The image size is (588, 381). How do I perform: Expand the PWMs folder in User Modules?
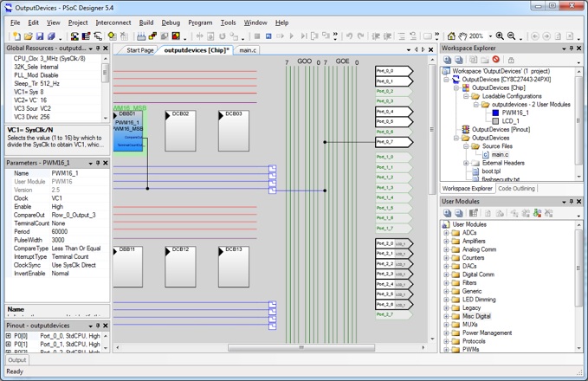pos(446,349)
